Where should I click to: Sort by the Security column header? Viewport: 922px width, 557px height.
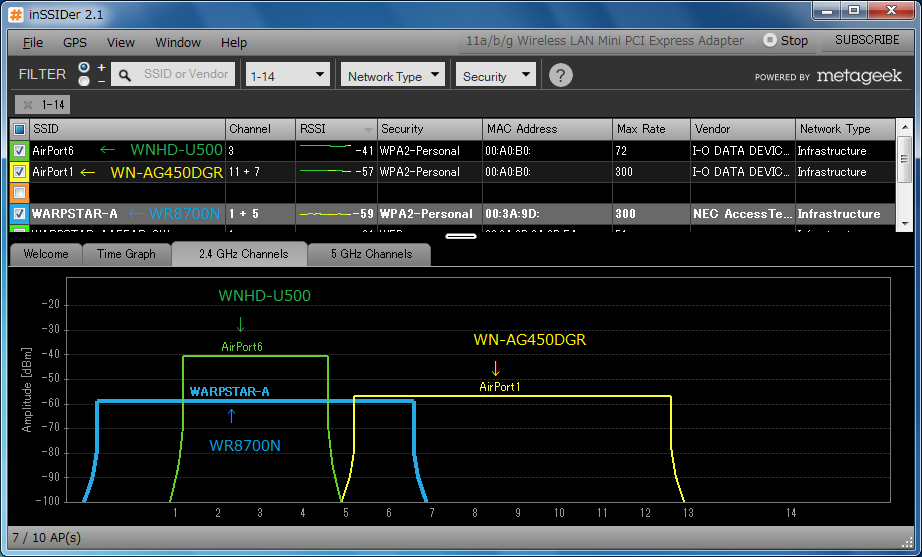(x=430, y=129)
